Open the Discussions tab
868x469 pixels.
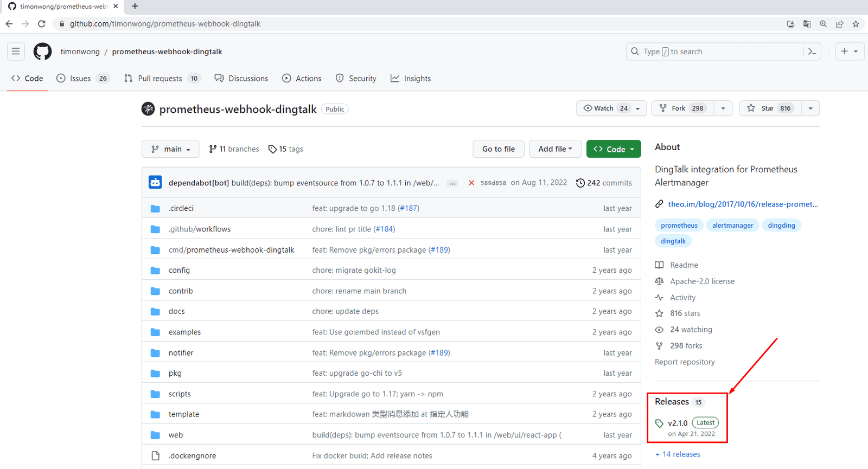pyautogui.click(x=241, y=79)
